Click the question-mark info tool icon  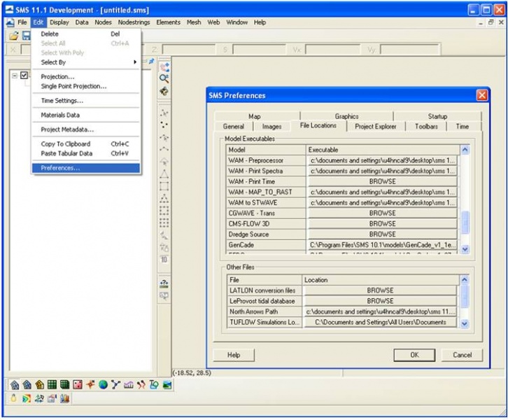click(164, 283)
